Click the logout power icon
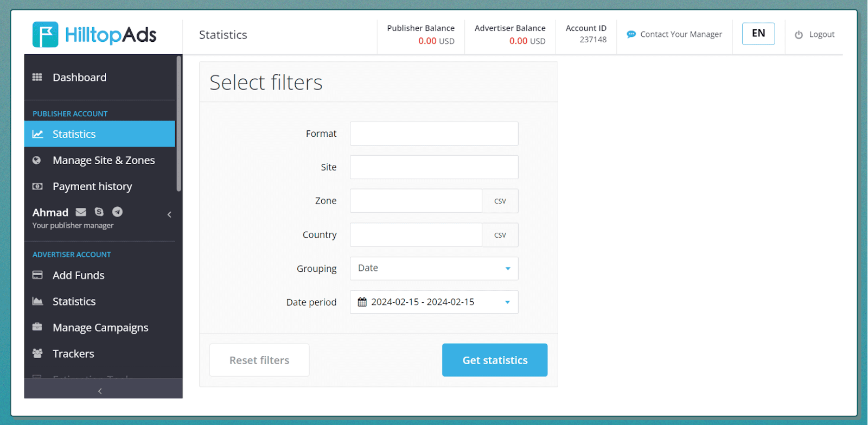 point(799,35)
